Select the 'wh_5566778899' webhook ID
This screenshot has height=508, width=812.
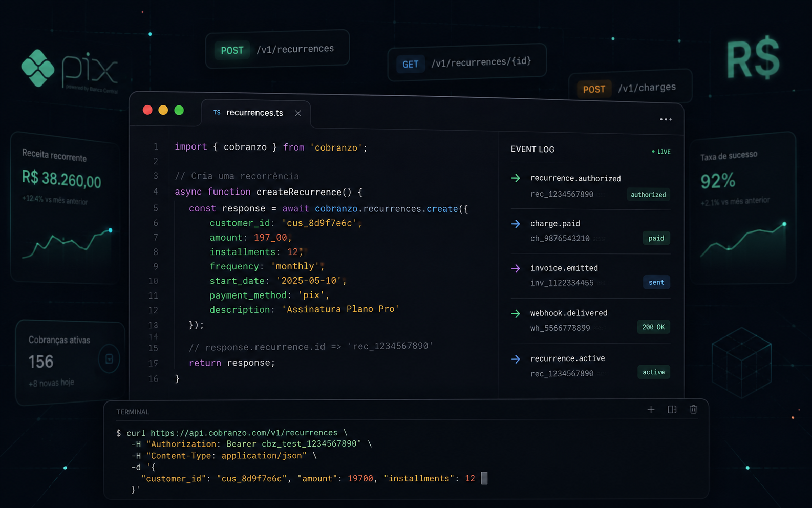[560, 328]
